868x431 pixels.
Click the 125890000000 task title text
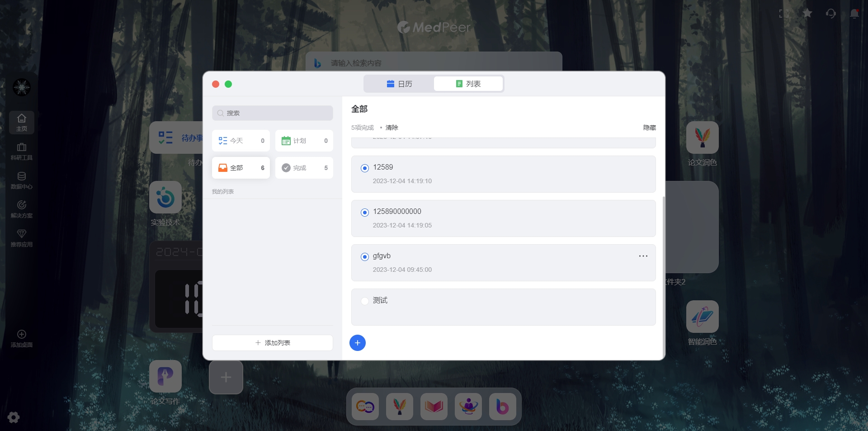[397, 212]
